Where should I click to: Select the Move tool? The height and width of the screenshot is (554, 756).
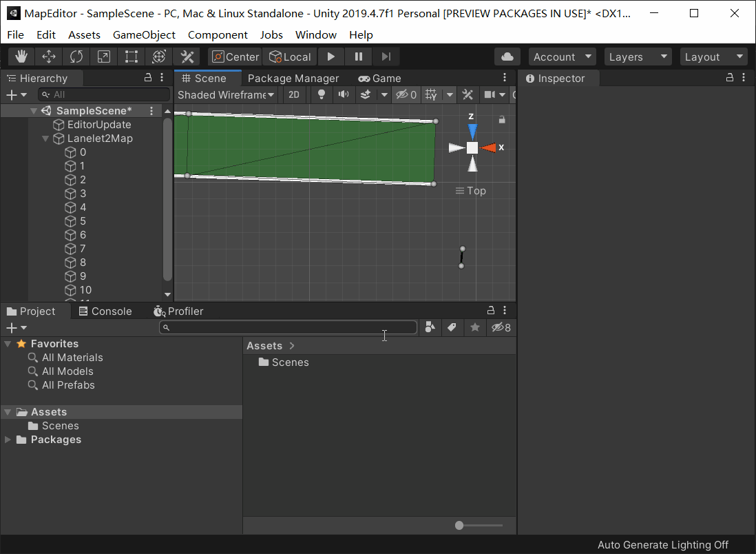coord(49,57)
